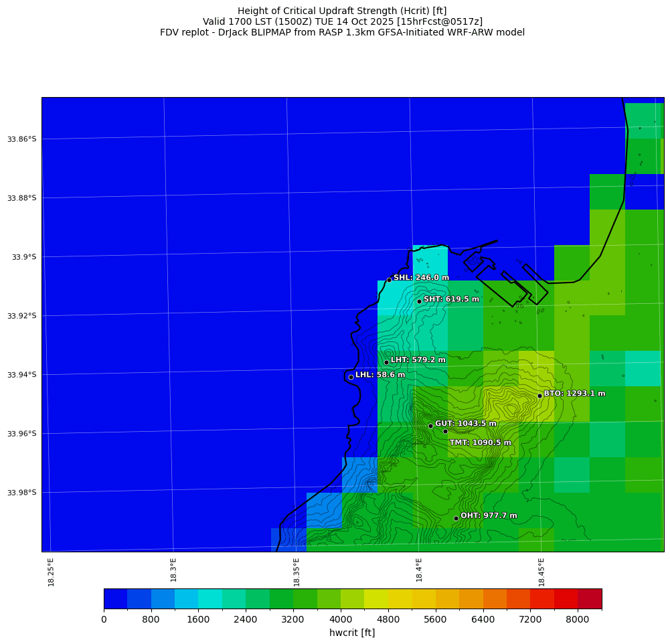Pick the LHL marker on the coastline
670x644 pixels.
click(x=351, y=377)
